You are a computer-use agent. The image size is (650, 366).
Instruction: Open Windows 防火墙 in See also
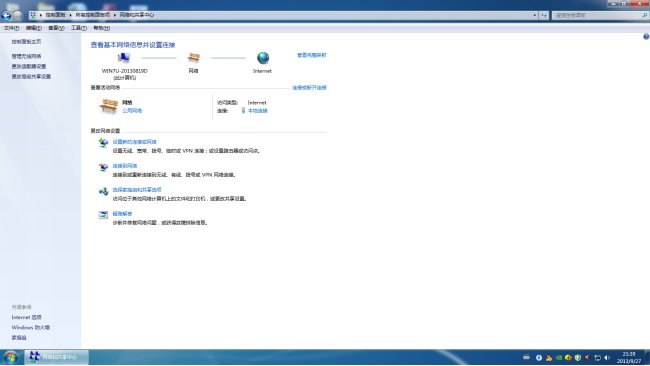point(31,327)
